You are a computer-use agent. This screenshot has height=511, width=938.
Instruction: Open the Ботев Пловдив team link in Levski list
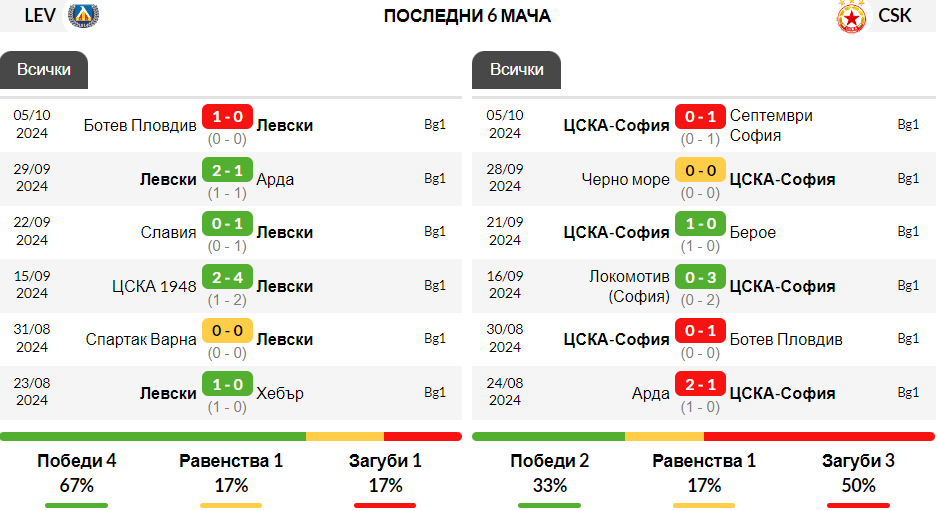click(140, 126)
